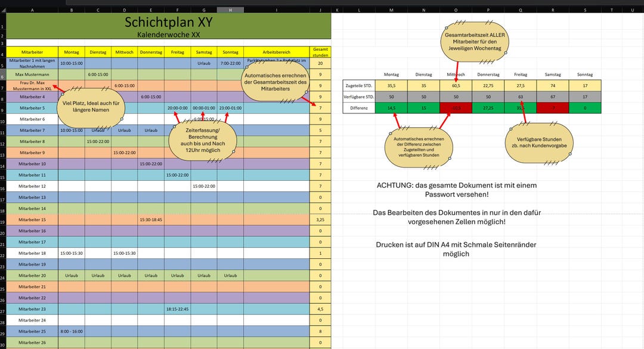Select the yellow Arbeitsbereich header cell

pyautogui.click(x=276, y=51)
